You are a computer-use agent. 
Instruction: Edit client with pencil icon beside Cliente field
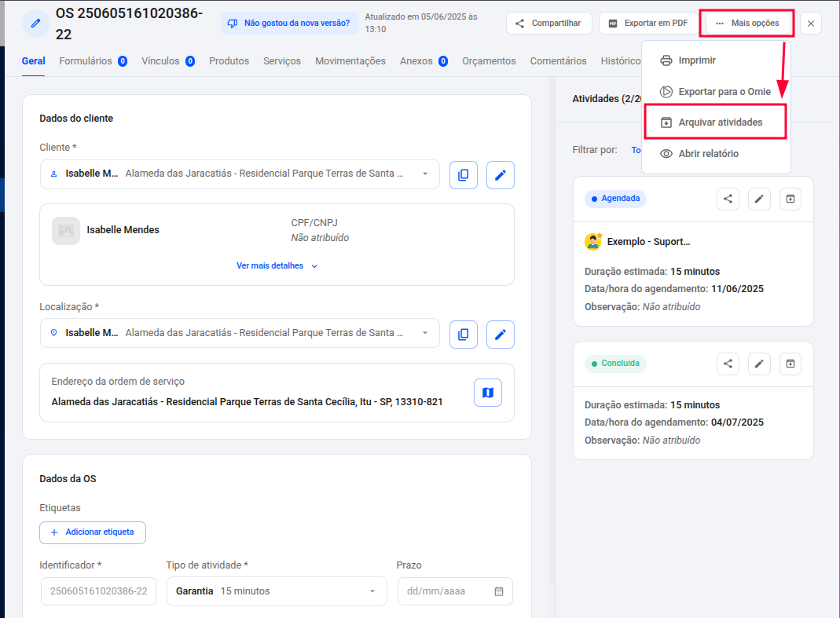[501, 174]
